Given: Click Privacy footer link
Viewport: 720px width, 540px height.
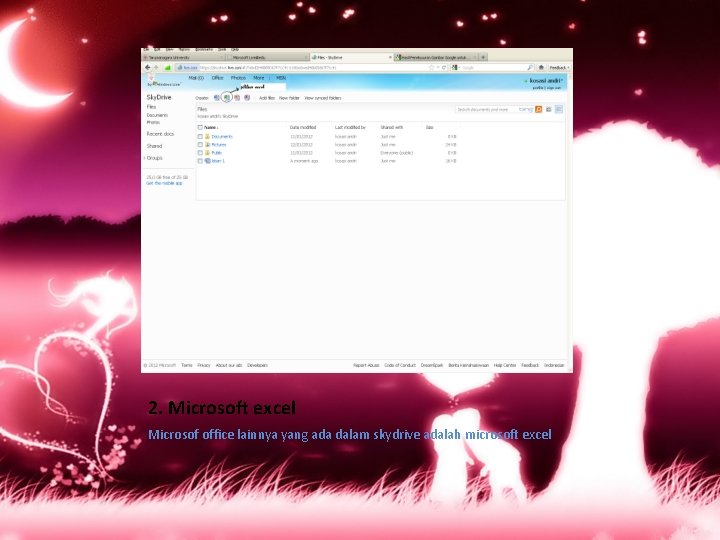Looking at the screenshot, I should (204, 366).
